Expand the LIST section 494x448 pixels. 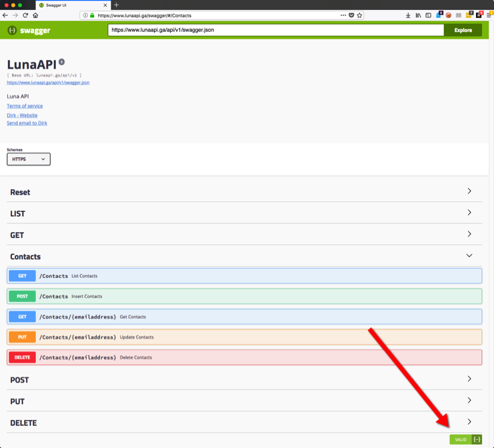pyautogui.click(x=244, y=213)
